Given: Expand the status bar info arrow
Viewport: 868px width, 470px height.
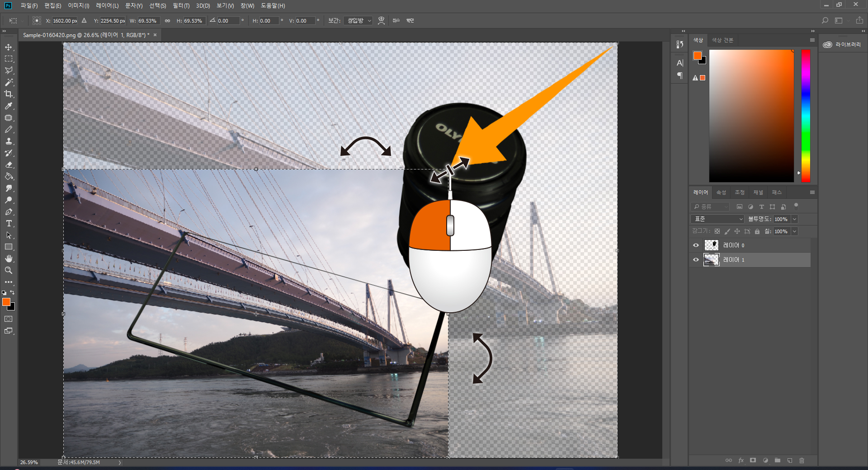Looking at the screenshot, I should click(x=120, y=463).
